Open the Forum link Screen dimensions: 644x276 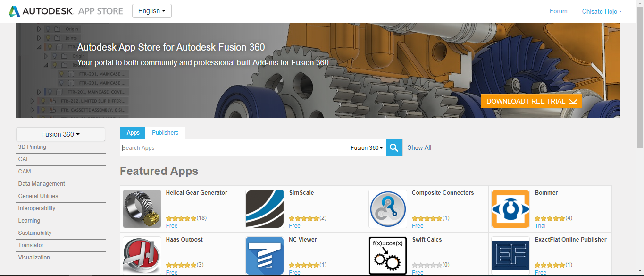point(559,11)
